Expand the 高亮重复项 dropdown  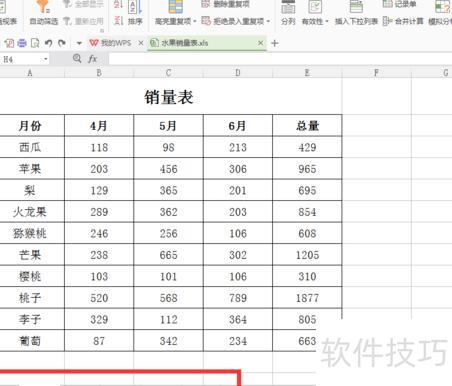195,21
